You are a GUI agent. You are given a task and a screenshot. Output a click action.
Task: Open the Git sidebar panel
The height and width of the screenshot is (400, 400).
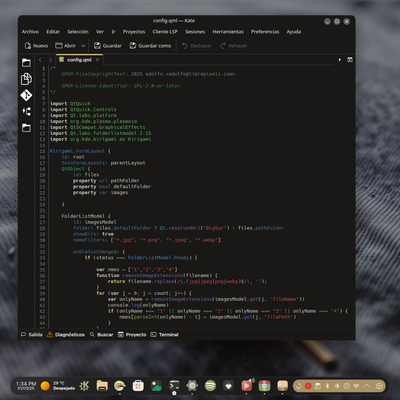26,95
